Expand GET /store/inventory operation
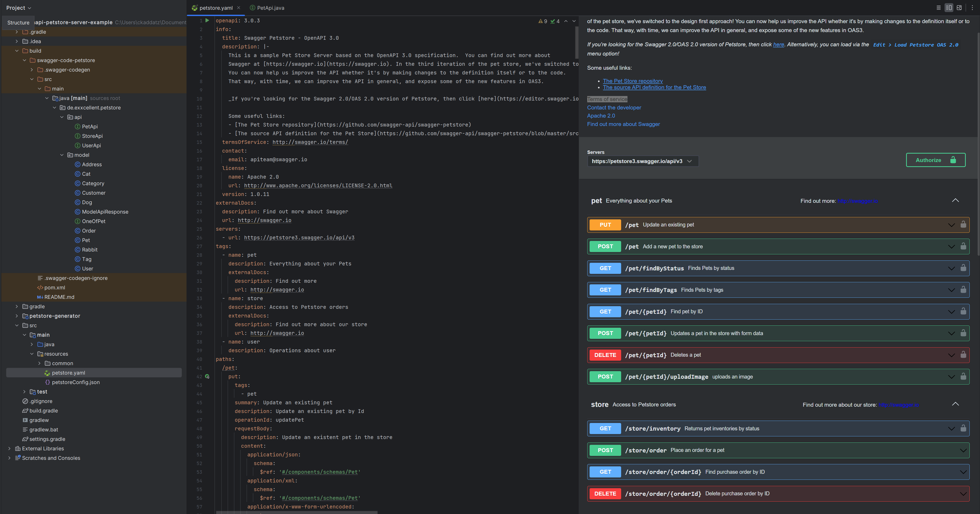Image resolution: width=980 pixels, height=514 pixels. [952, 429]
